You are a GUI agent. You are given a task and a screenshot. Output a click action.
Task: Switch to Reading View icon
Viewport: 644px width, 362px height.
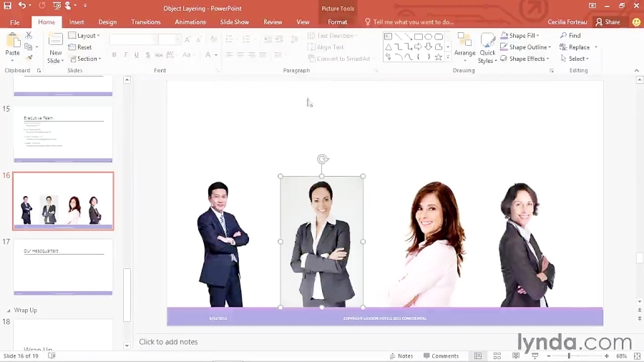516,356
